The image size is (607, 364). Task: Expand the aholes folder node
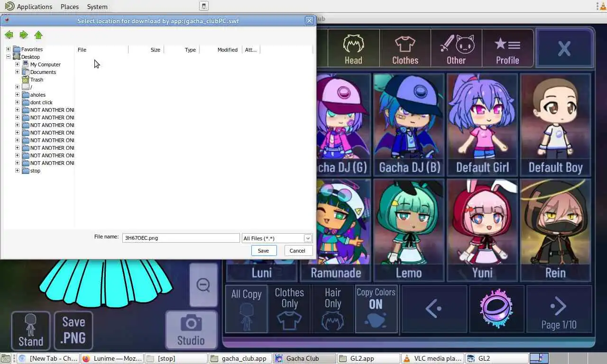[x=18, y=95]
